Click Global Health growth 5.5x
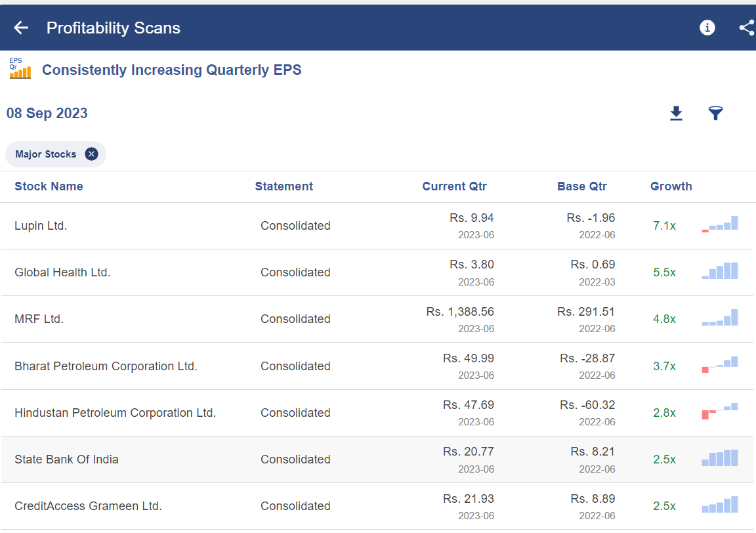Screen dimensions: 756x533 coord(664,272)
